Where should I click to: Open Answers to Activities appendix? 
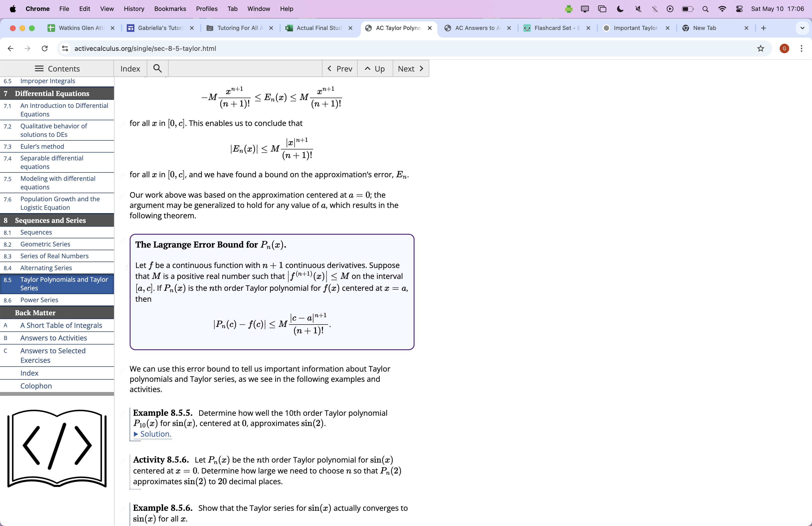pyautogui.click(x=54, y=338)
